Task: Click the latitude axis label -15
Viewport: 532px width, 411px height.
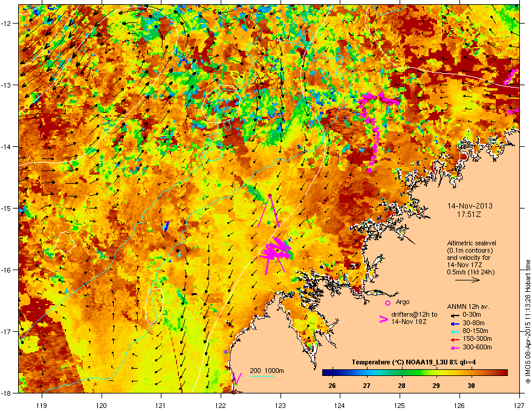Action: [x=7, y=208]
